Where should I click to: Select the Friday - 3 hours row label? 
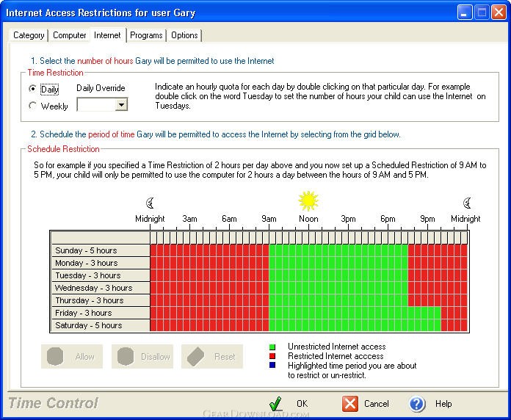tap(101, 313)
